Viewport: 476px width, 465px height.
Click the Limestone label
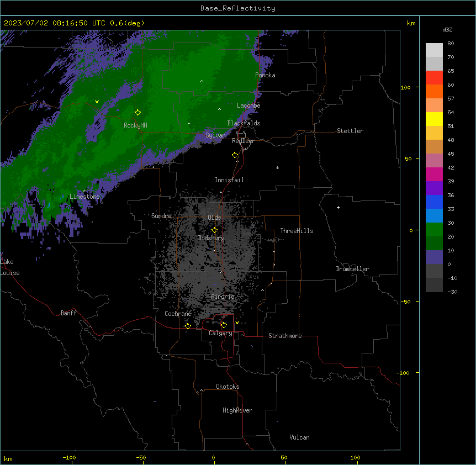(x=84, y=197)
